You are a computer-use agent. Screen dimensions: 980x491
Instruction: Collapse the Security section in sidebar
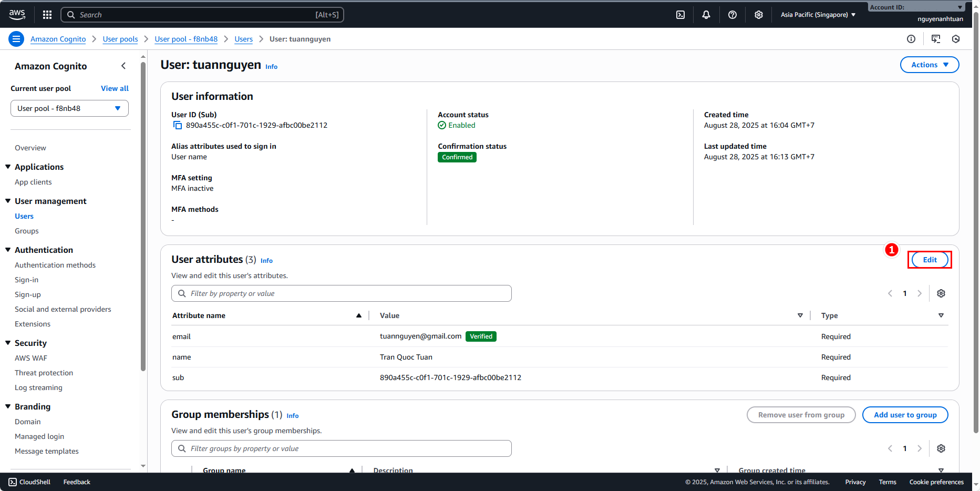click(x=8, y=343)
